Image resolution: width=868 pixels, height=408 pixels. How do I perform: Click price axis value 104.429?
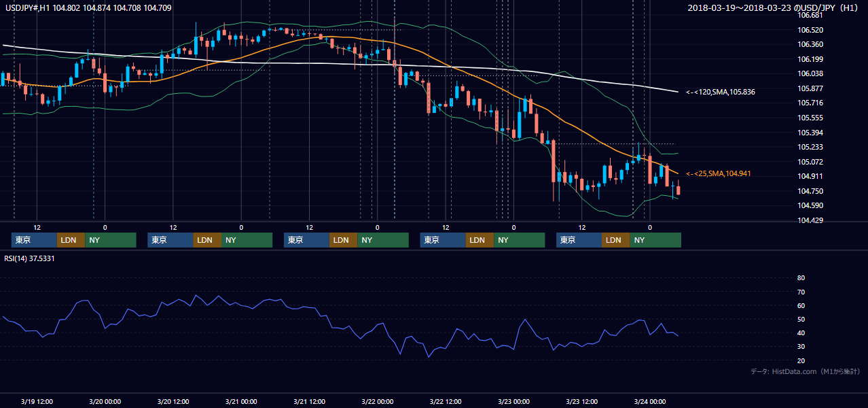pos(810,220)
